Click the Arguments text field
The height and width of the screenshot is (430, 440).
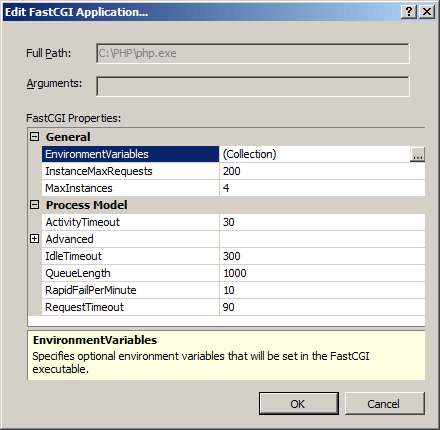click(253, 86)
